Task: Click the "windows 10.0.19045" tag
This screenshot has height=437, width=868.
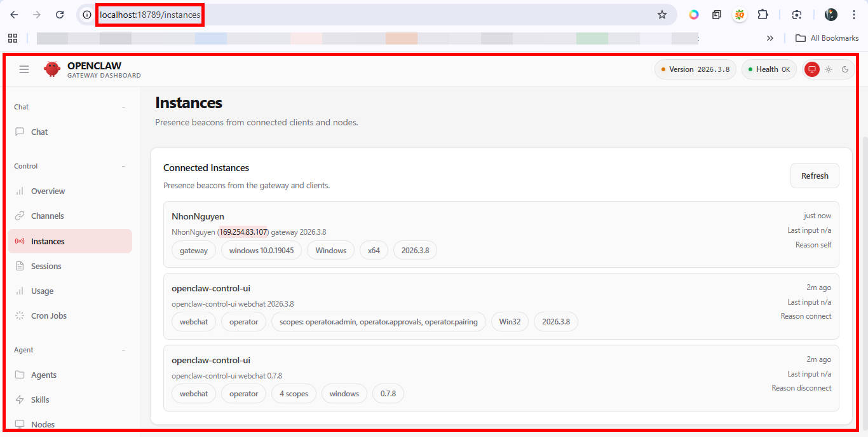Action: 262,251
